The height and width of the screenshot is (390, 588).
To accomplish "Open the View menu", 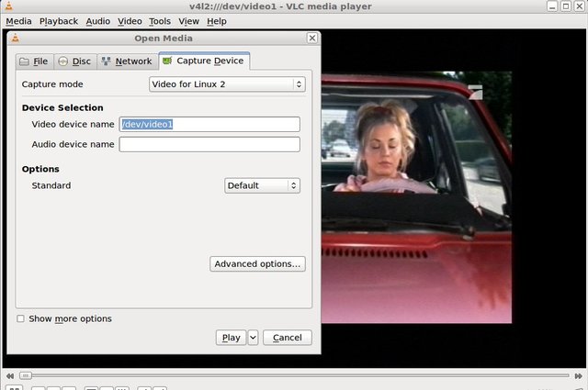I will 188,21.
